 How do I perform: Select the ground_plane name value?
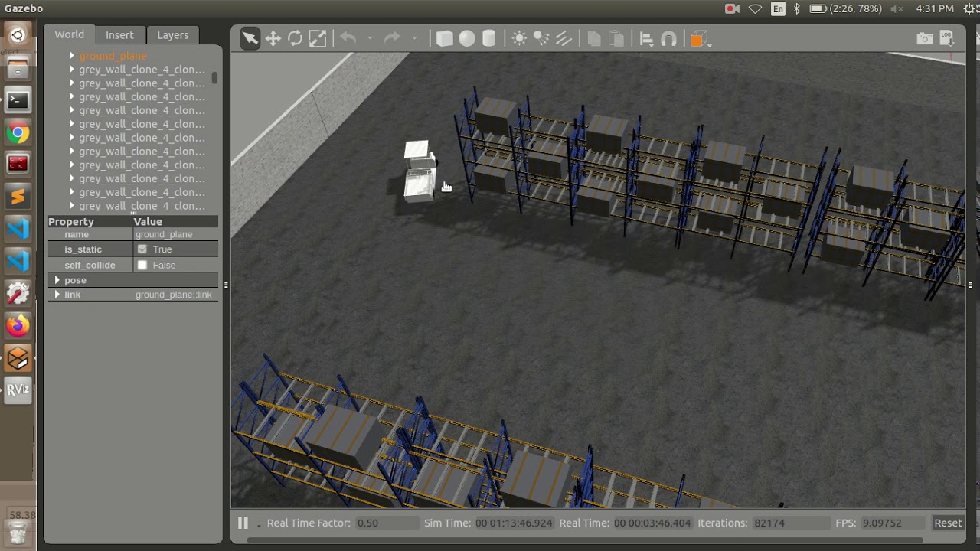coord(176,235)
